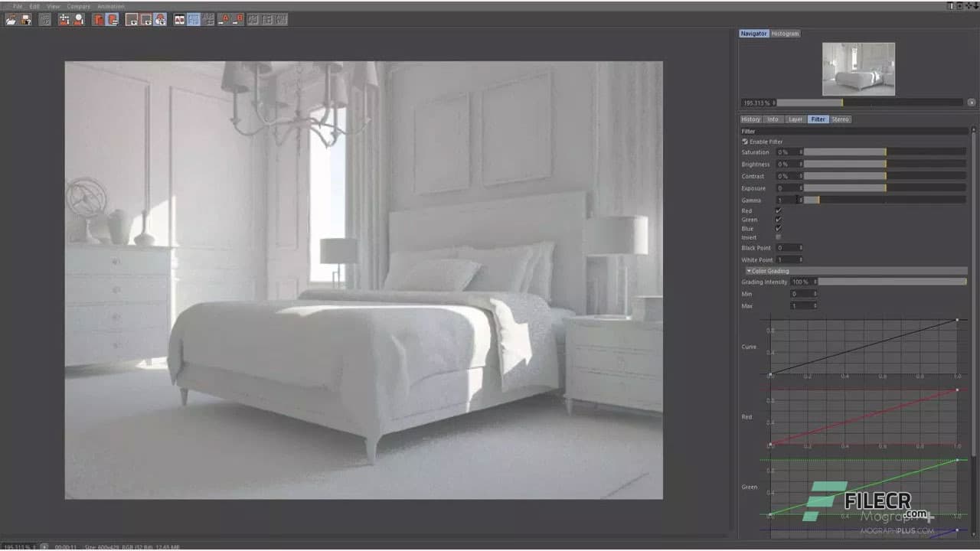Activate the Move tool icon in toolbar
980x551 pixels.
65,21
